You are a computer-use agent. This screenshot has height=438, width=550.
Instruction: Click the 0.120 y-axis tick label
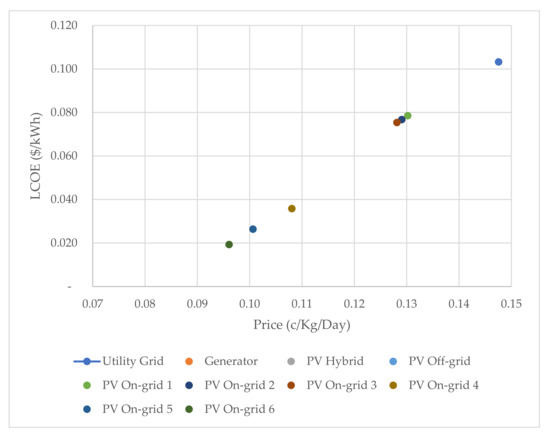click(64, 25)
